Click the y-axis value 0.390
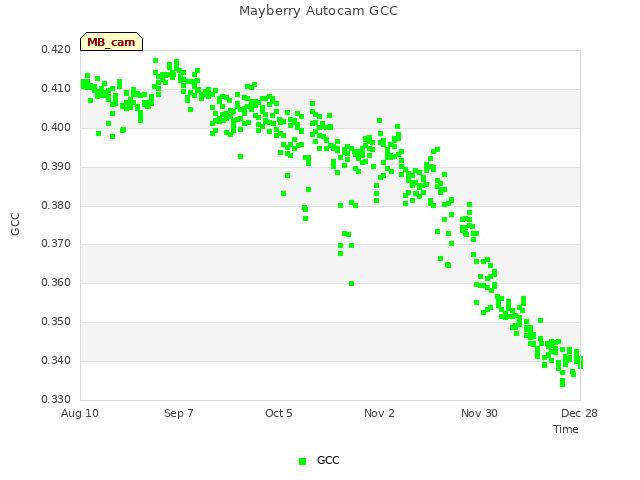The width and height of the screenshot is (640, 480). coord(56,167)
